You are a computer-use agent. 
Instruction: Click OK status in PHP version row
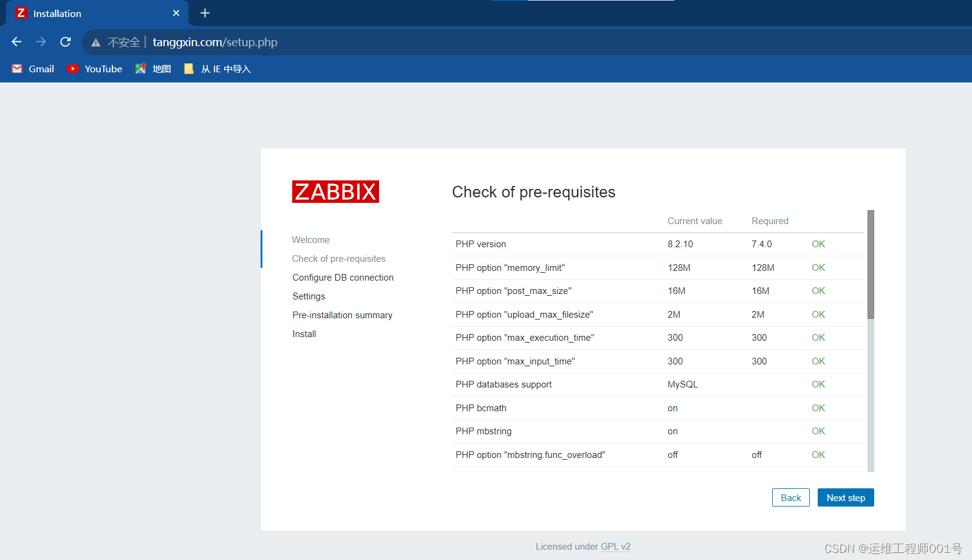tap(818, 244)
